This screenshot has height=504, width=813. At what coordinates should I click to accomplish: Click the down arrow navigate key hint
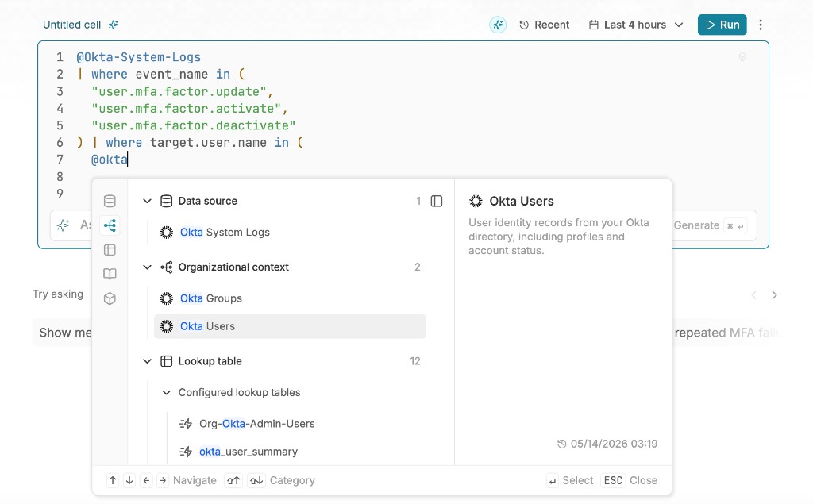coord(129,480)
